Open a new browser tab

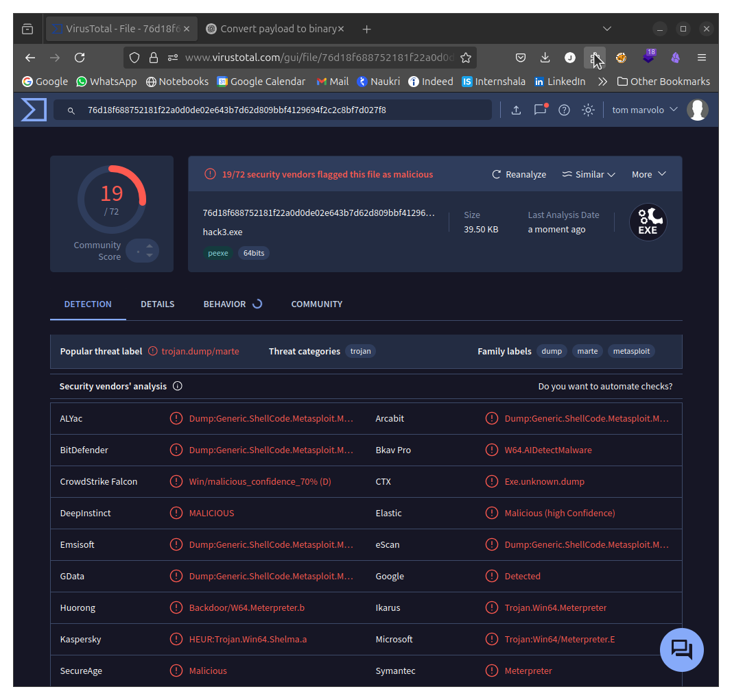(366, 29)
